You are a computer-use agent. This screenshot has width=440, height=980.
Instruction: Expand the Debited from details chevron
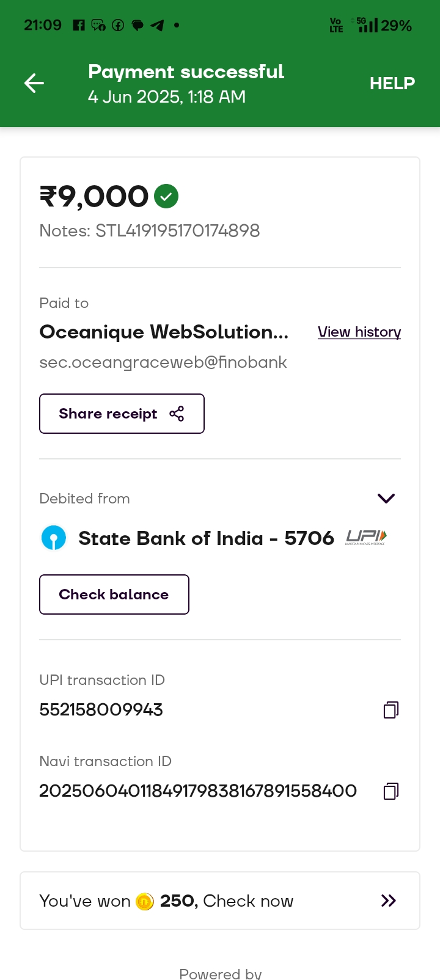tap(386, 499)
